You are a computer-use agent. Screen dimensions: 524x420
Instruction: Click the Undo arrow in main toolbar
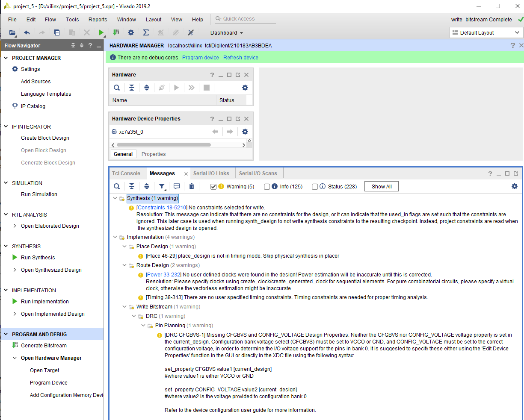click(27, 32)
